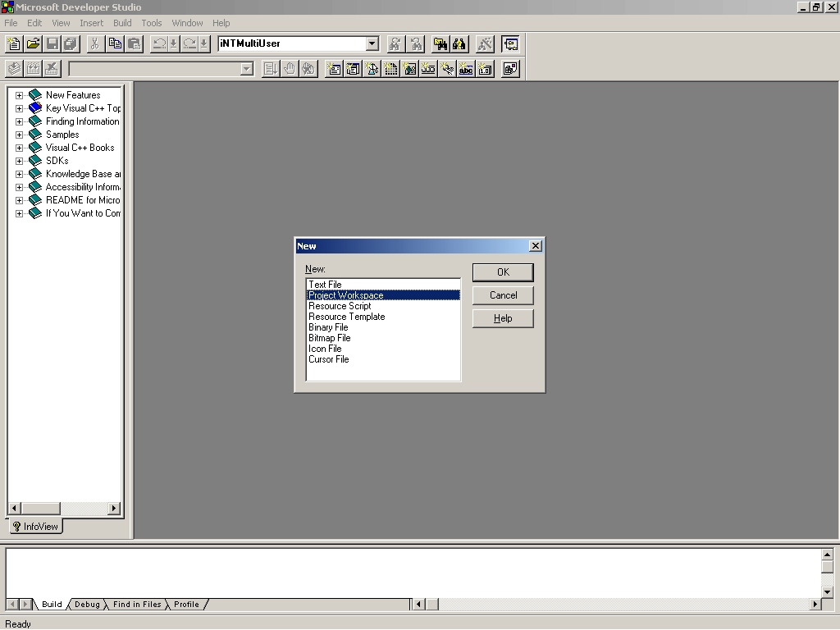Open the Component Gallery icon
The image size is (840, 630).
coord(510,69)
